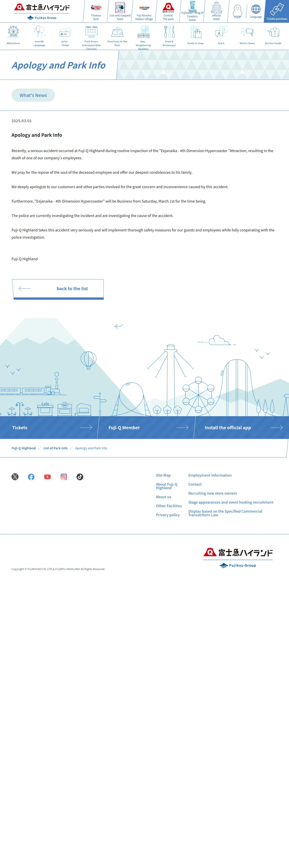The height and width of the screenshot is (868, 289).
Task: Open Employment information footer link
Action: 210,475
